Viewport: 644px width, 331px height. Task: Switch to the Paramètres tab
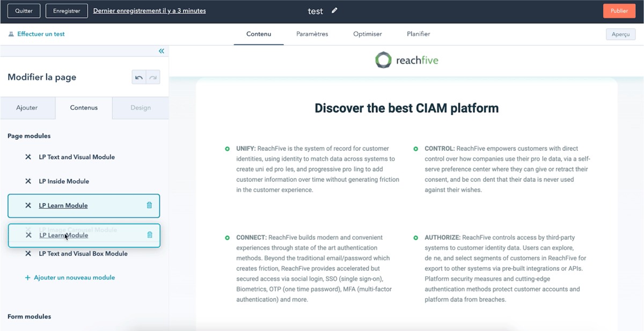[x=312, y=34]
